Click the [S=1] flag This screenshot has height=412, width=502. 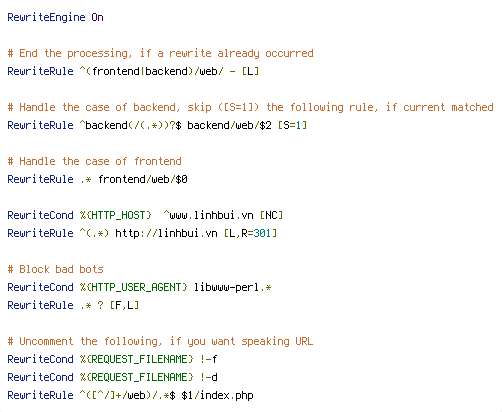(x=292, y=125)
